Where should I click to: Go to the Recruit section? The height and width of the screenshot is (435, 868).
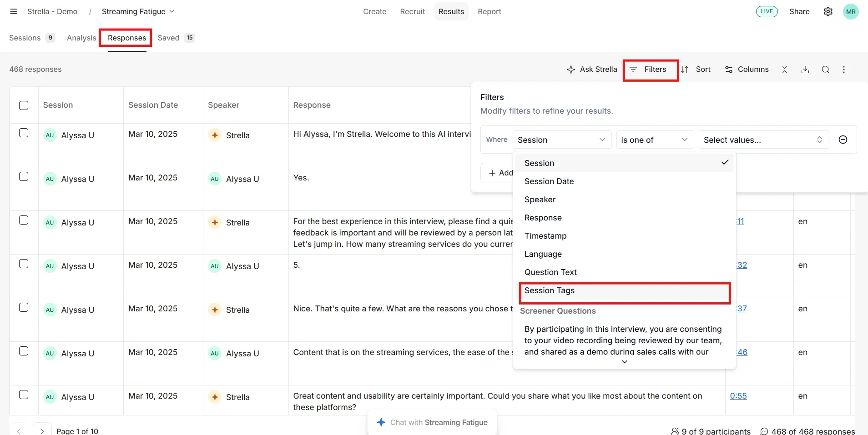point(412,11)
